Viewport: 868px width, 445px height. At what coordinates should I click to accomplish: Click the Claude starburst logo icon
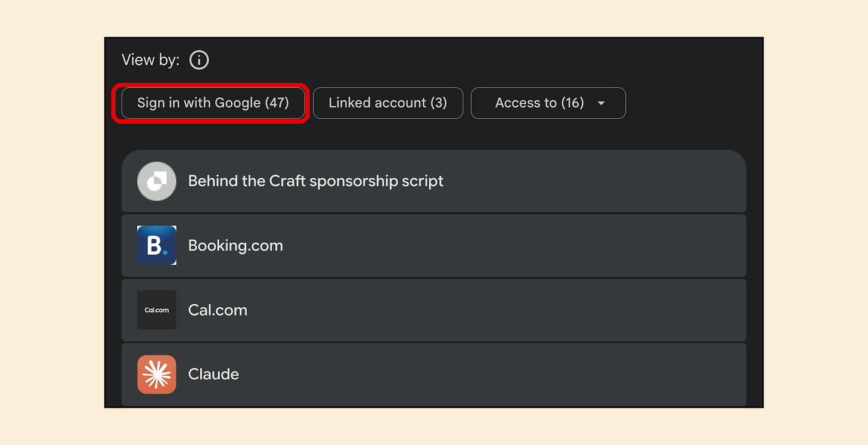pyautogui.click(x=157, y=374)
